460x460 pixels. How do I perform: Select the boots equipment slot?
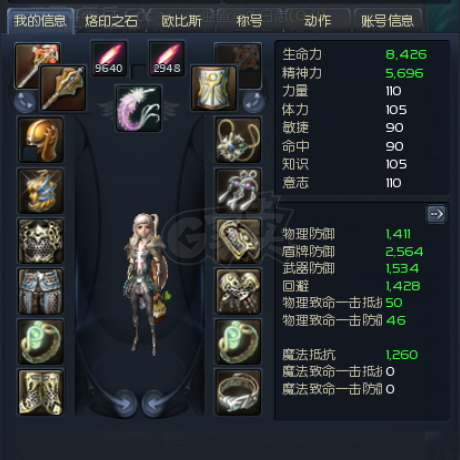[41, 392]
